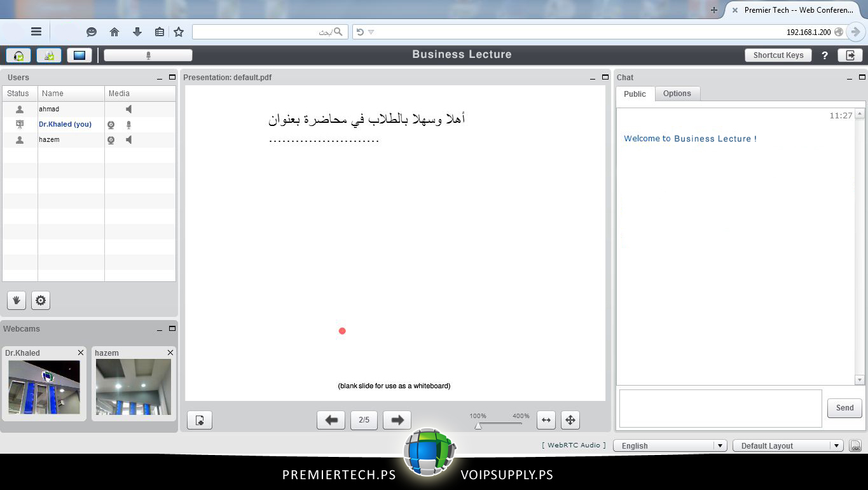This screenshot has width=868, height=490.
Task: Click the desktop screen share icon
Action: click(79, 55)
